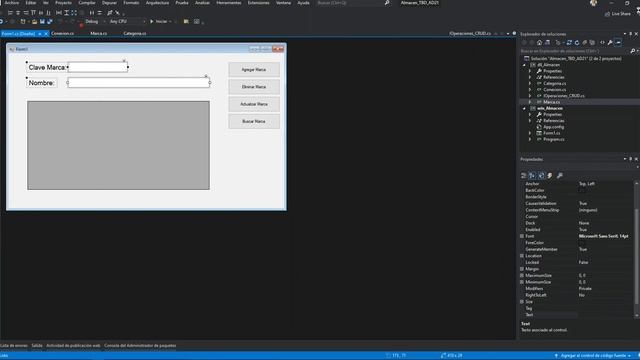The image size is (640, 360).
Task: Click Save All in toolbar
Action: pyautogui.click(x=49, y=21)
